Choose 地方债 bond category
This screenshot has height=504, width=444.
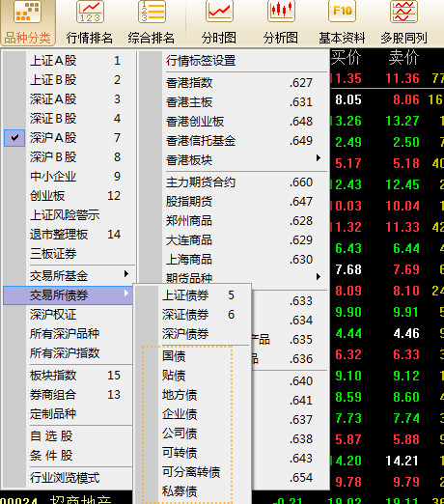[192, 395]
